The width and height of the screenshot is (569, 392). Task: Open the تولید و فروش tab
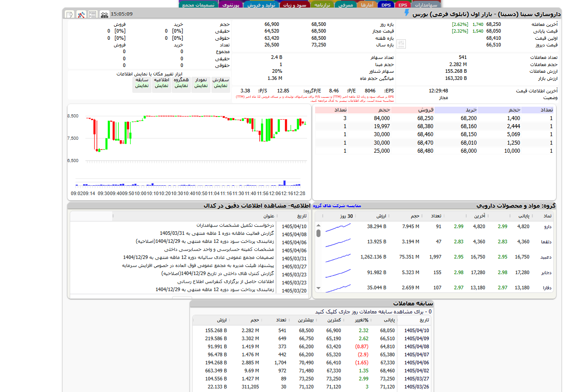261,5
